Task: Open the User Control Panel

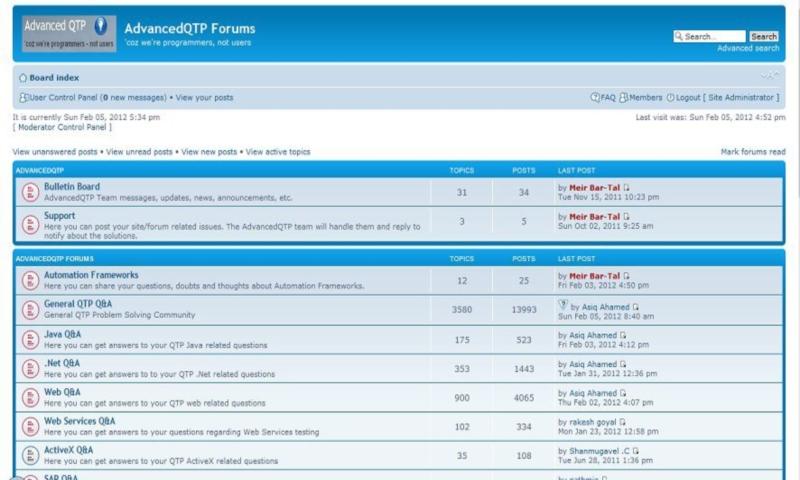Action: pyautogui.click(x=63, y=97)
